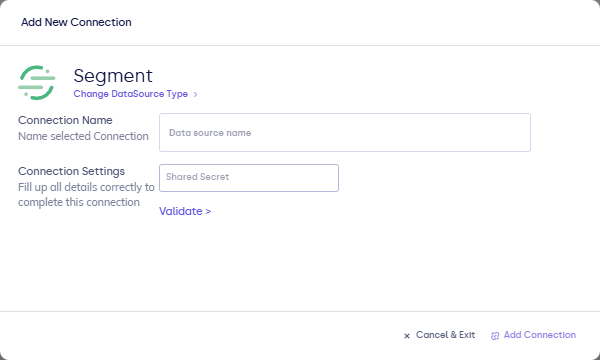Click into the Shared Secret field
The width and height of the screenshot is (600, 360).
click(x=249, y=178)
